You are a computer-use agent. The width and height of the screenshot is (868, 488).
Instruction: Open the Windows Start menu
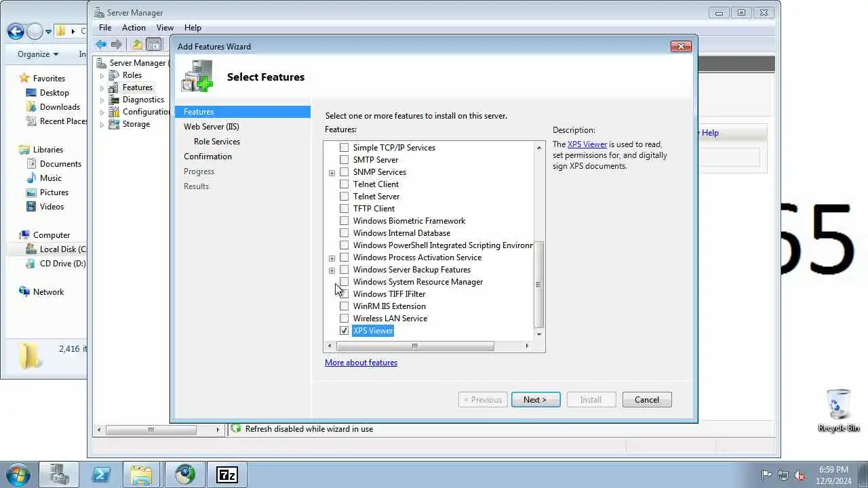(18, 474)
